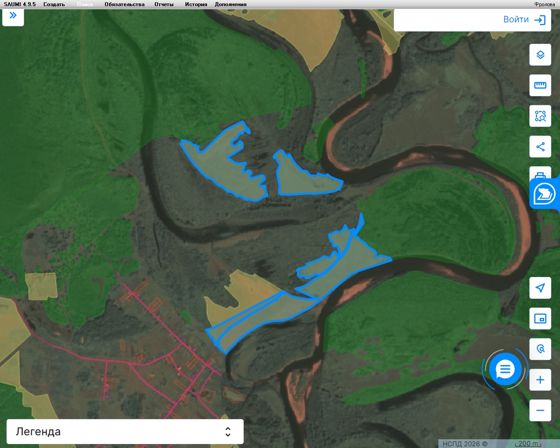
Task: Select the ruler measurement tool
Action: (x=540, y=85)
